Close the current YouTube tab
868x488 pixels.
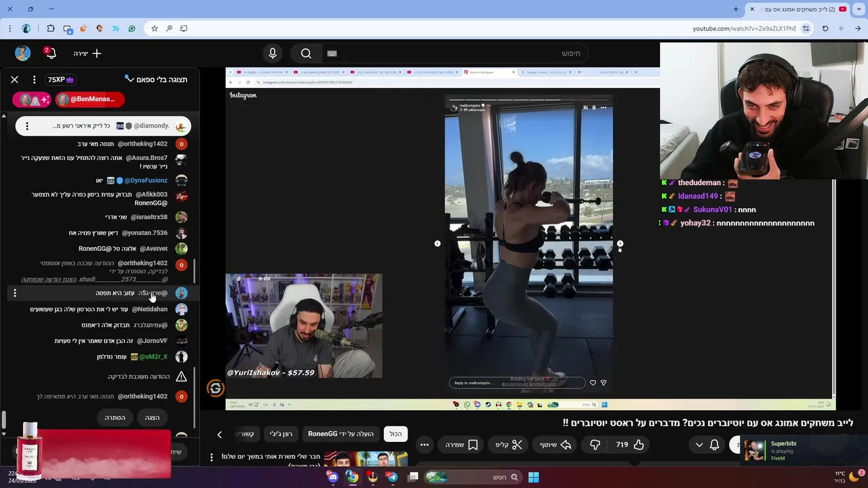click(x=752, y=9)
